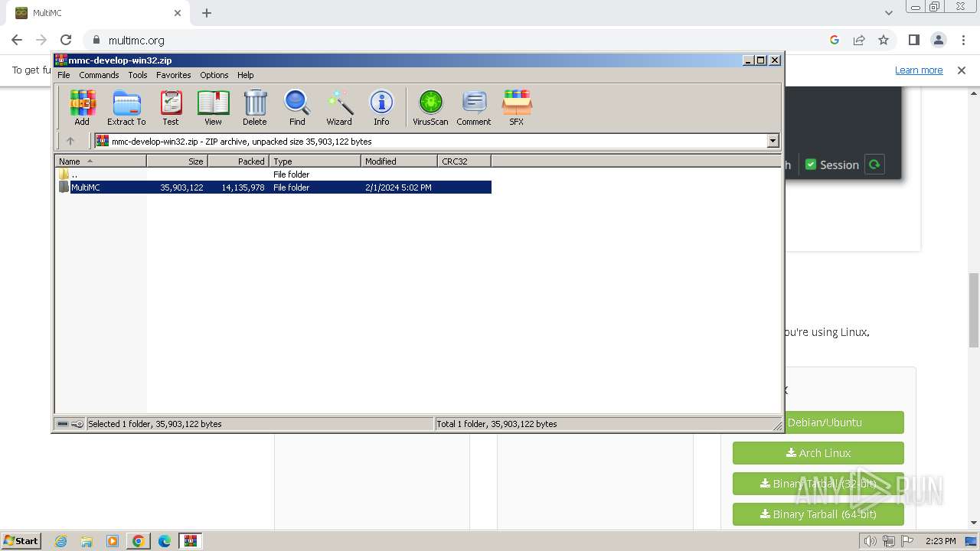Sort by Size column header
The width and height of the screenshot is (980, 551).
click(x=177, y=161)
